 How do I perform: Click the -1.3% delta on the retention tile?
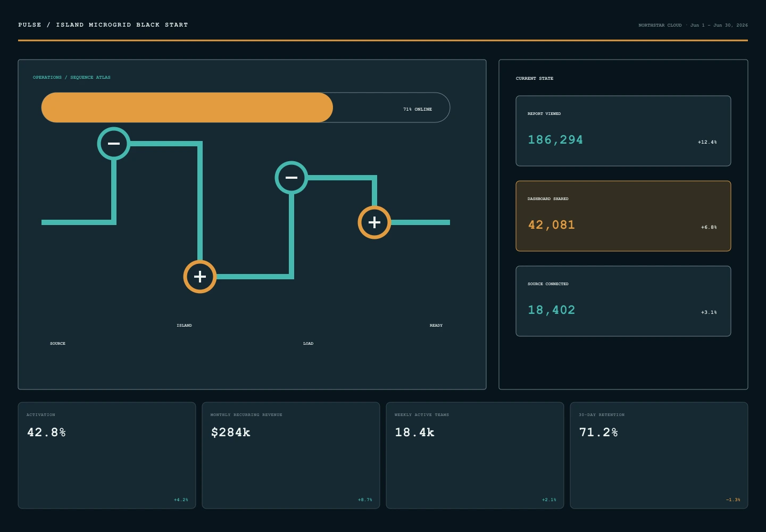[734, 500]
